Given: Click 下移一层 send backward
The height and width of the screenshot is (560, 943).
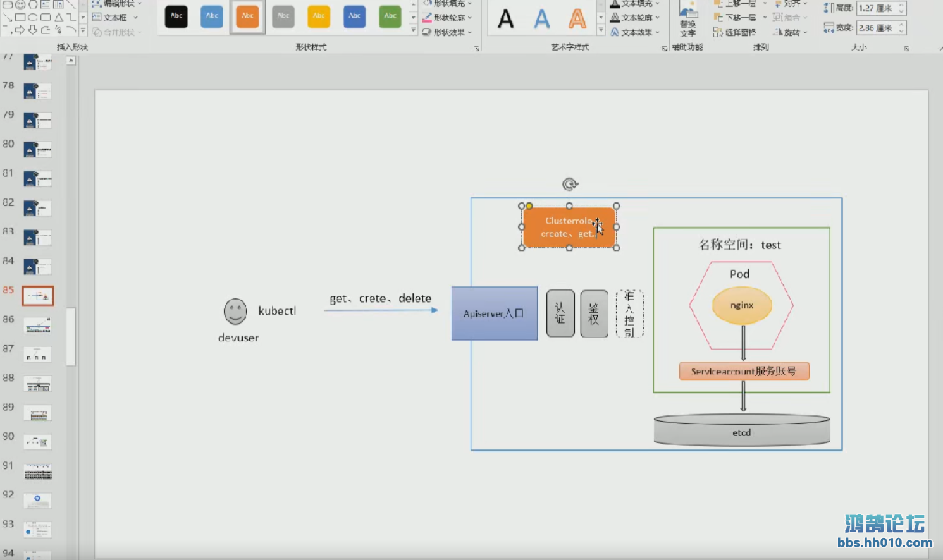Looking at the screenshot, I should pos(735,18).
